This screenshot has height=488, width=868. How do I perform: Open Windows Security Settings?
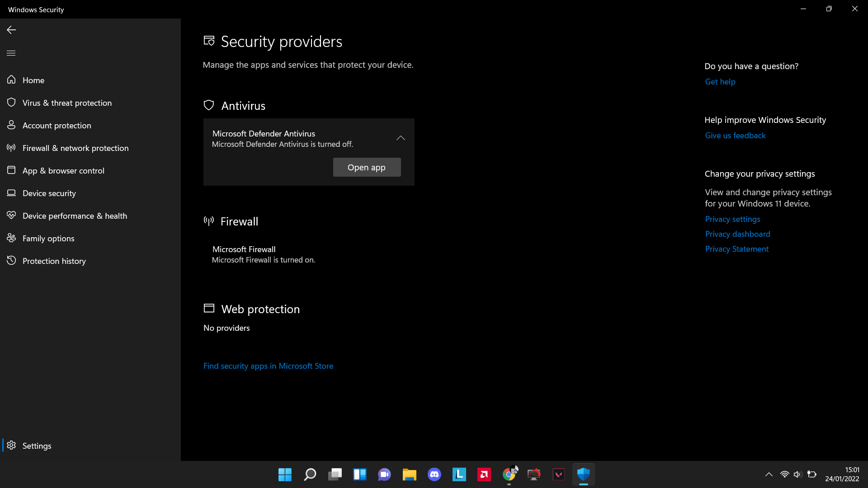pyautogui.click(x=37, y=446)
